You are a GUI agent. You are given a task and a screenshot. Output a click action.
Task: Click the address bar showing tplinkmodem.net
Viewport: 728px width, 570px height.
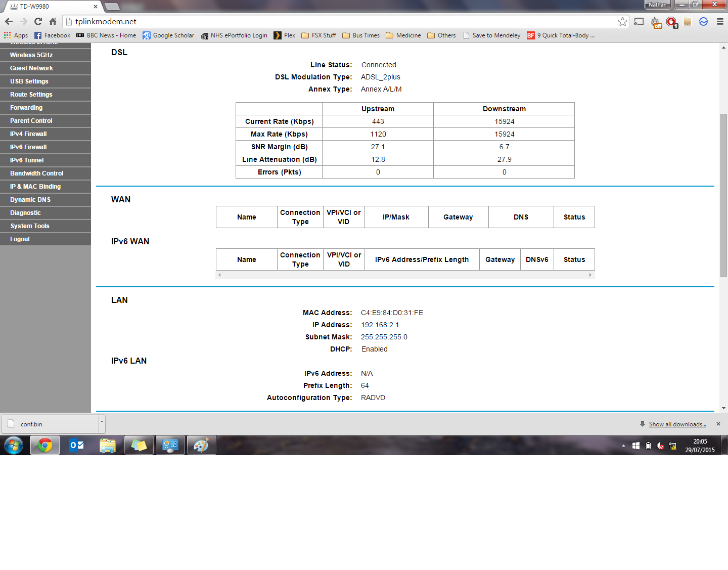pyautogui.click(x=344, y=21)
